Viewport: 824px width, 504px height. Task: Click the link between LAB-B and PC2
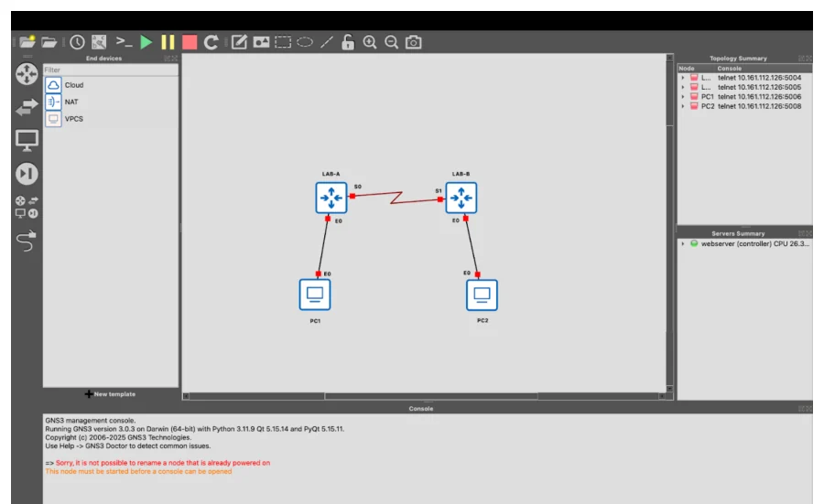click(472, 246)
